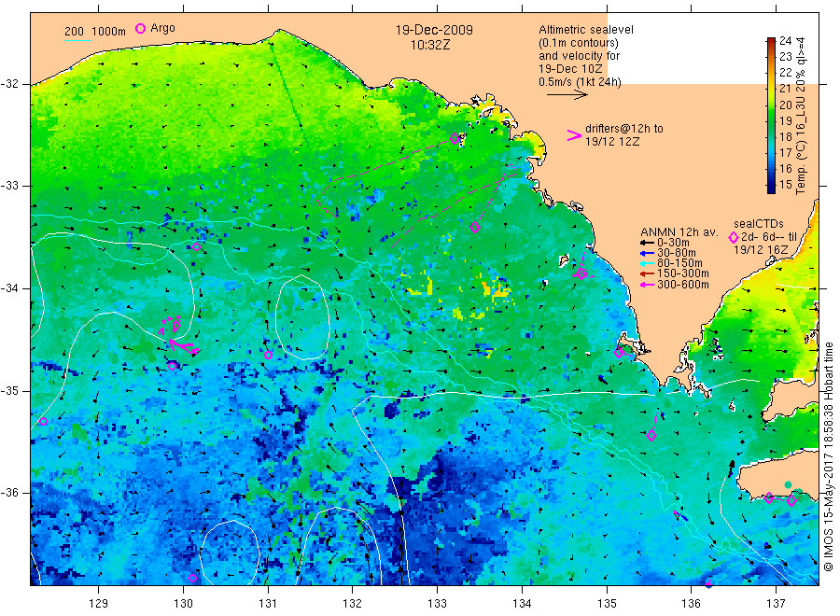The width and height of the screenshot is (840, 616).
Task: Click the 133 longitude axis label
Action: tap(437, 604)
